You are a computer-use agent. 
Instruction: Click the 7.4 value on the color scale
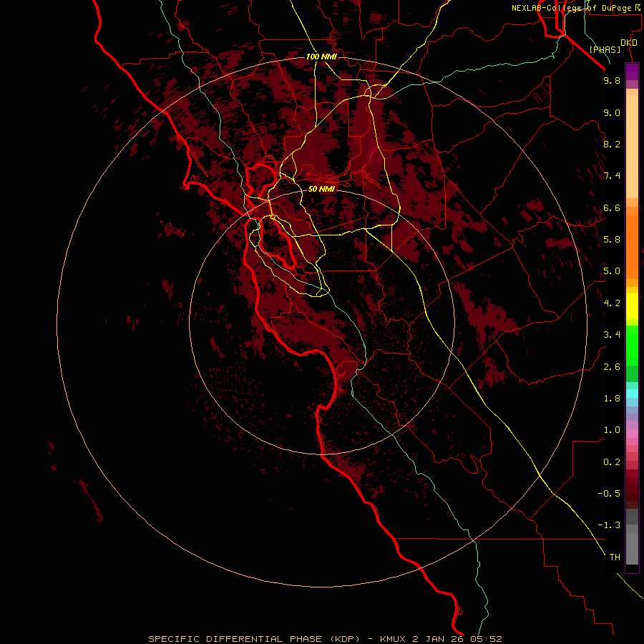(612, 176)
